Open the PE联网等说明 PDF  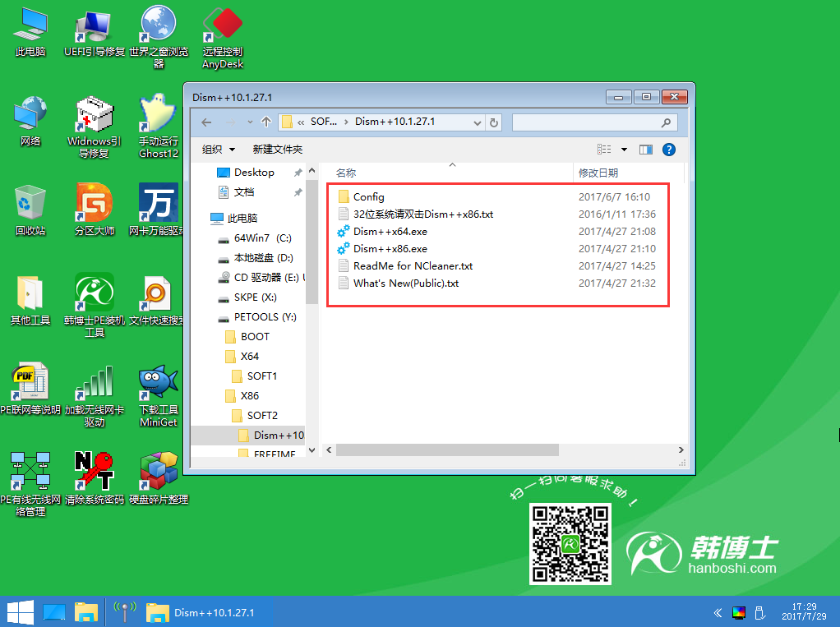(30, 390)
